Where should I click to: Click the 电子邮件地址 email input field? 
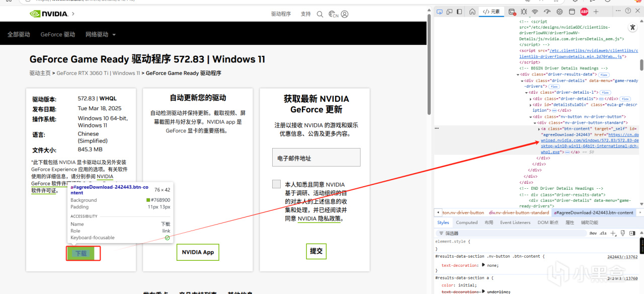(316, 157)
